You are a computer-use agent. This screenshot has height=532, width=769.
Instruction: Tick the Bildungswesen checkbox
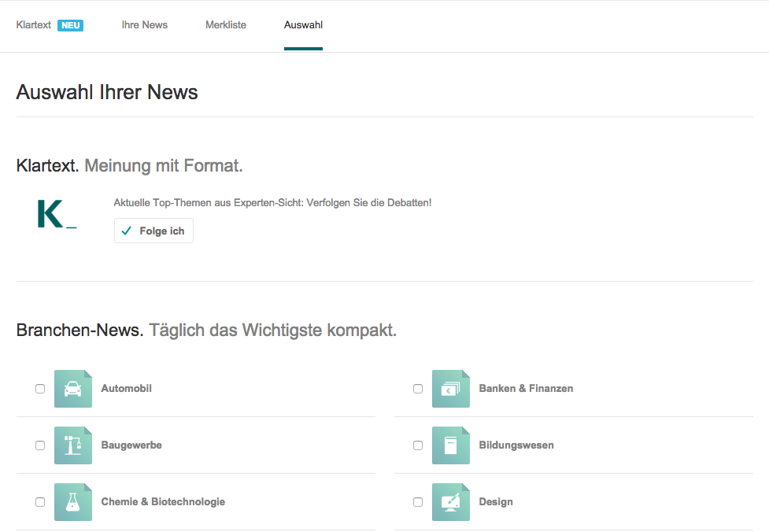pyautogui.click(x=418, y=445)
